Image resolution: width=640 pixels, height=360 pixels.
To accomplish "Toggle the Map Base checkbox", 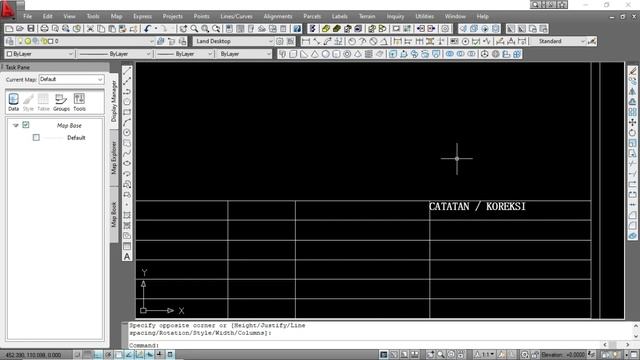I will tap(26, 125).
